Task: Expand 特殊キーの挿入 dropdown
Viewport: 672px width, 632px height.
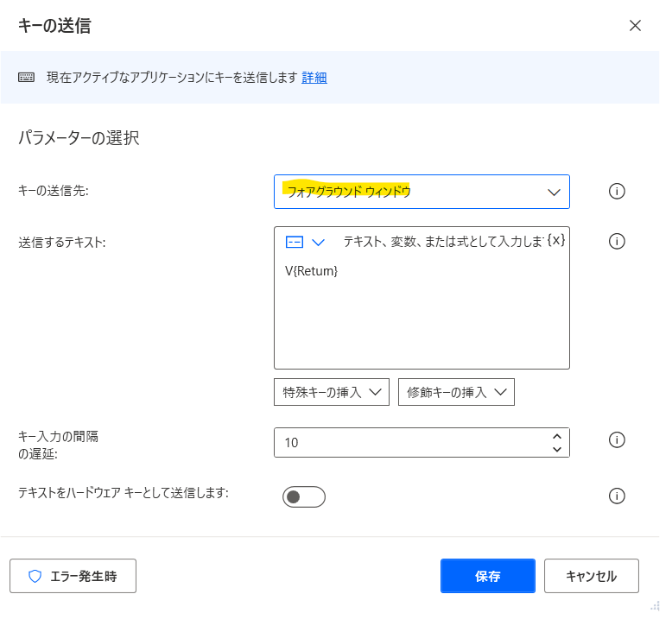Action: click(x=332, y=392)
